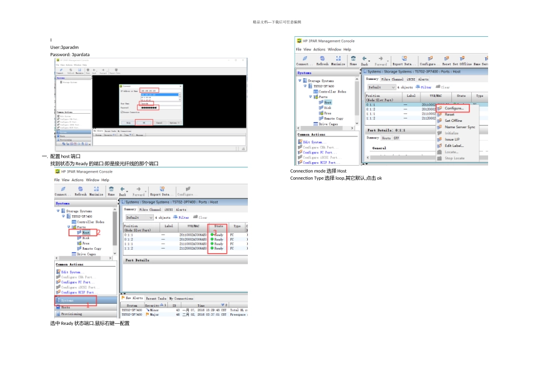Choose Configure... from the port context menu
This screenshot has width=554, height=392.
(x=454, y=108)
